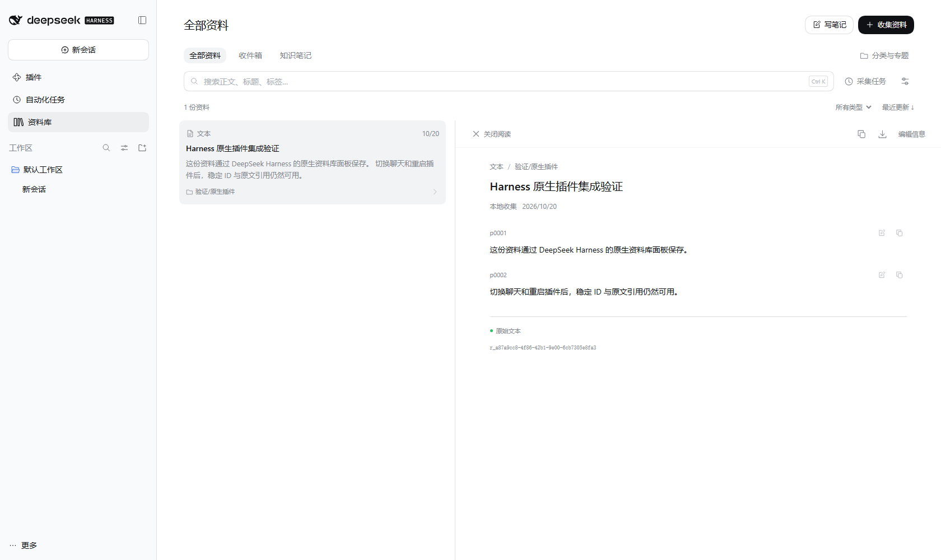Viewport: 941px width, 560px height.
Task: Open the 插件 plugins page
Action: pyautogui.click(x=78, y=77)
